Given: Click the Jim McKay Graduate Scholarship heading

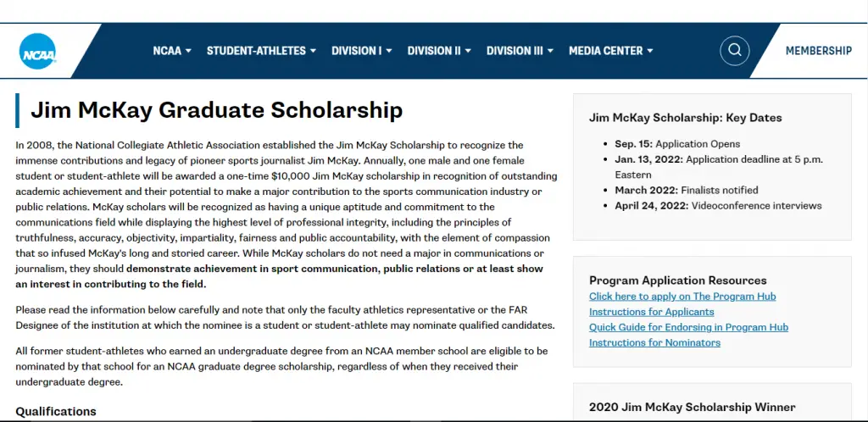Looking at the screenshot, I should pyautogui.click(x=216, y=110).
